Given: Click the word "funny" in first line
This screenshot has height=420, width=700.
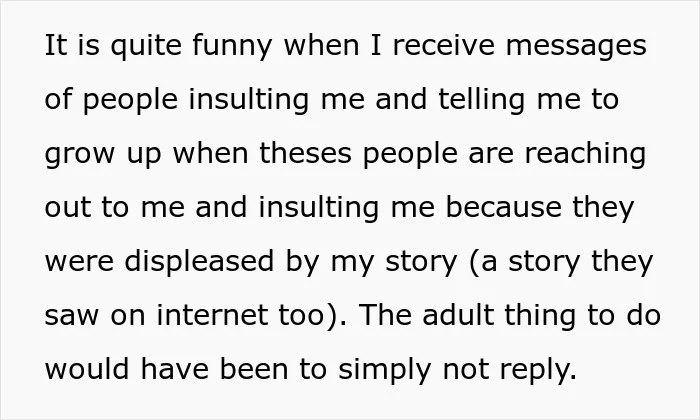Looking at the screenshot, I should (x=232, y=47).
